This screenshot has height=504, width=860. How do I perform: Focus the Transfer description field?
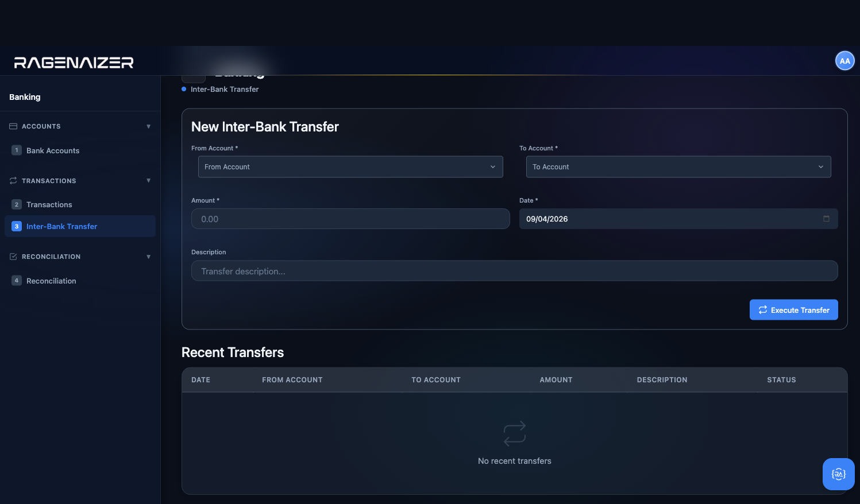coord(514,271)
